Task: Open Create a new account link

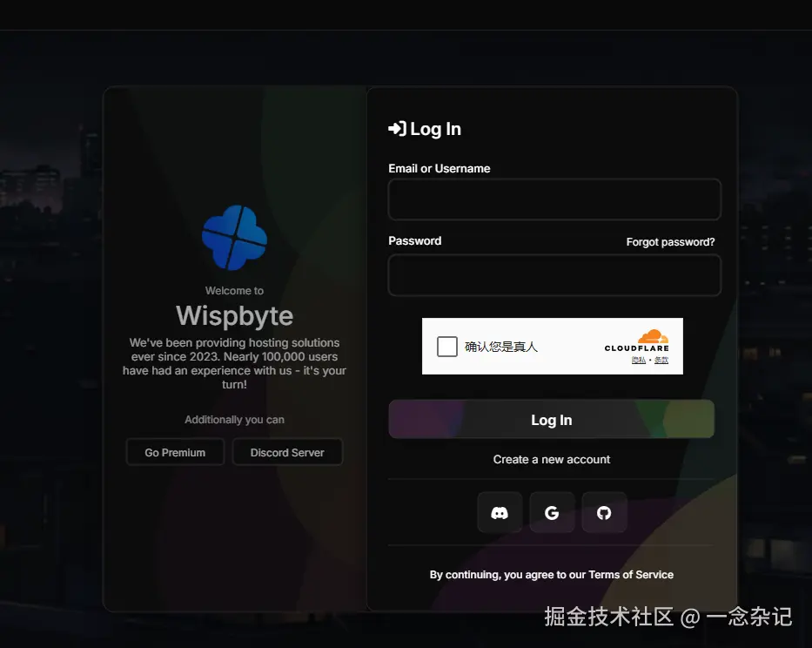Action: click(552, 459)
